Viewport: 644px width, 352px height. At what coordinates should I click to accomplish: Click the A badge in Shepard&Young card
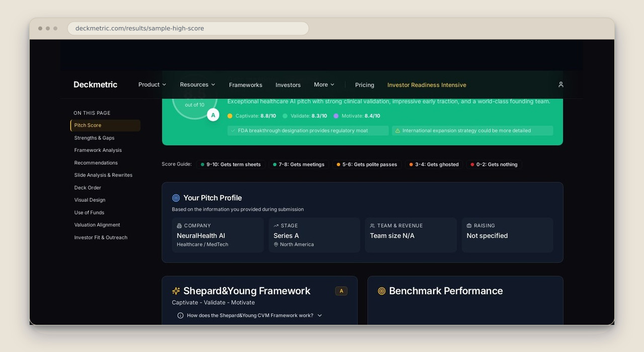[341, 291]
